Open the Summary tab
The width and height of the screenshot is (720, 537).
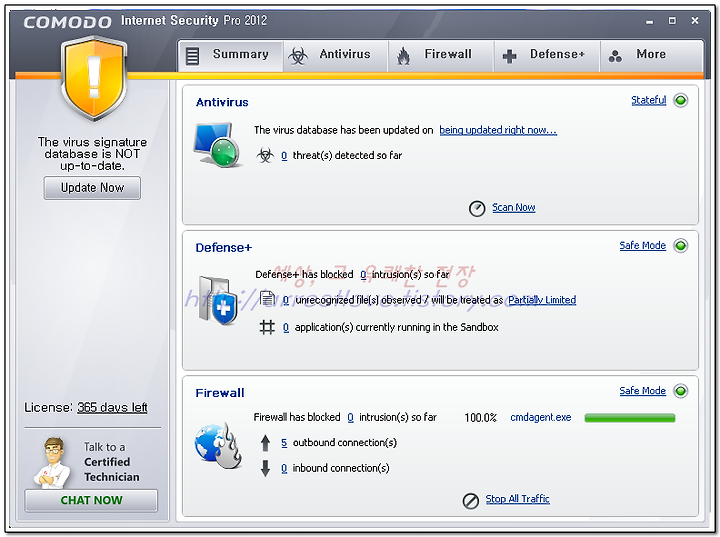[230, 56]
